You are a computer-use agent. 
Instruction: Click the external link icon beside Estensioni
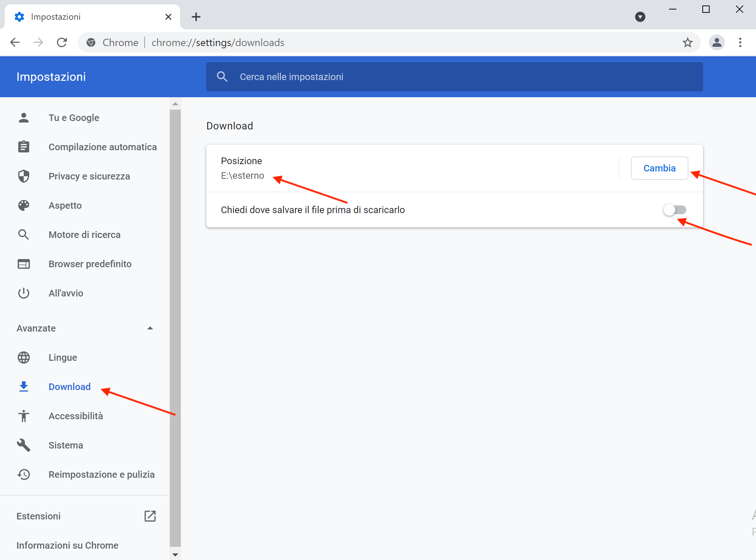point(150,516)
